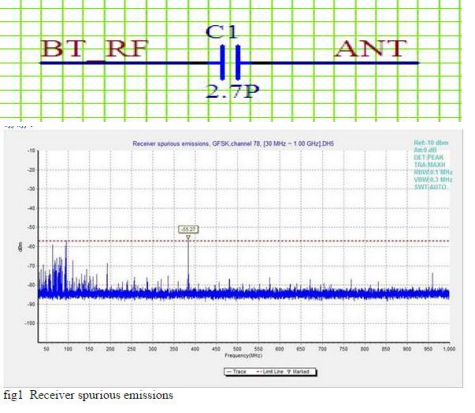Click the 2.7P capacitor value
475x413 pixels.
tap(232, 92)
